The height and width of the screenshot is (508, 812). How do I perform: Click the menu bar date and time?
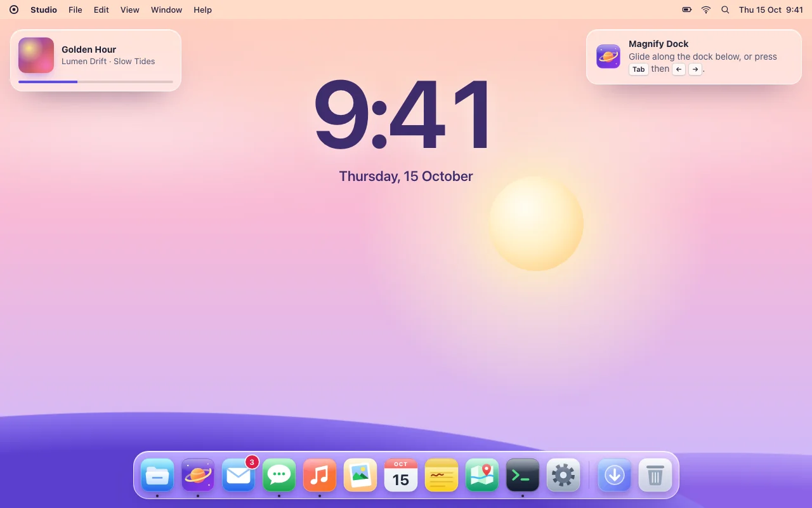pos(771,10)
